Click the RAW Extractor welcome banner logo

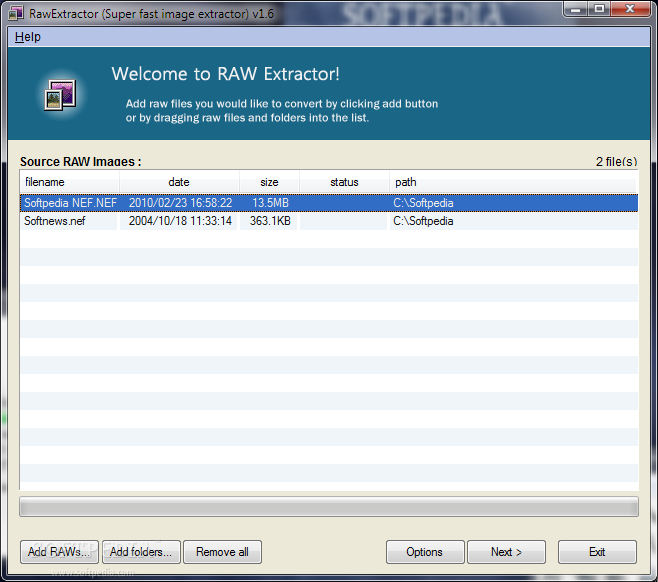60,95
